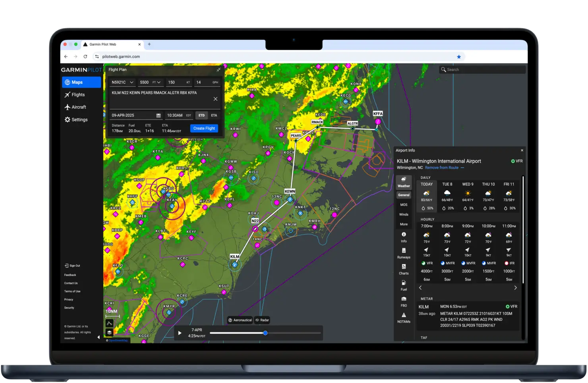Image resolution: width=588 pixels, height=383 pixels.
Task: Select WED 9 daily forecast
Action: (x=468, y=196)
